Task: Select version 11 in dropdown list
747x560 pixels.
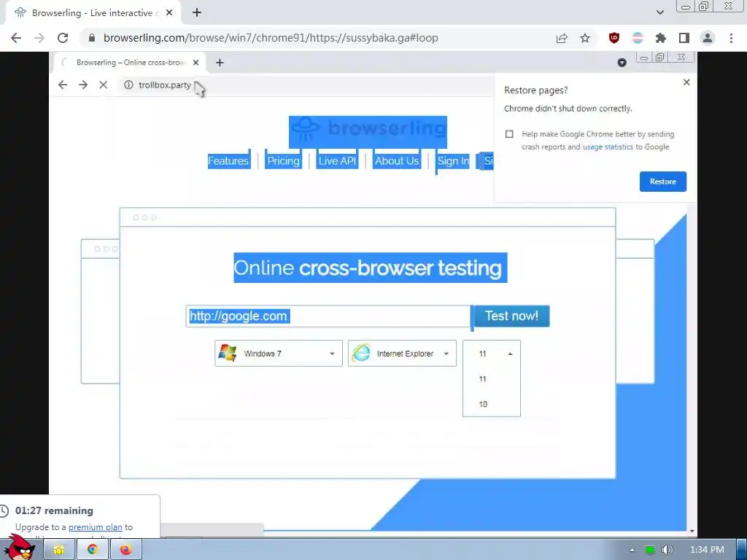Action: (x=491, y=379)
